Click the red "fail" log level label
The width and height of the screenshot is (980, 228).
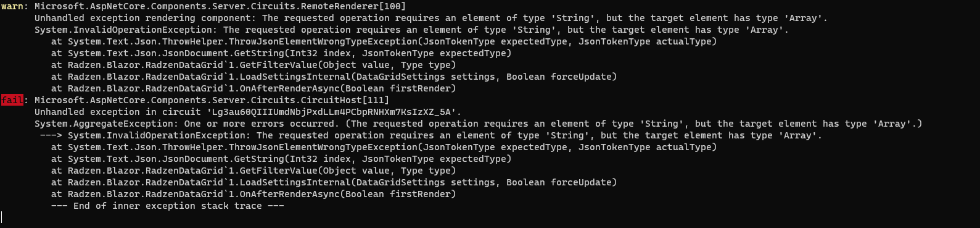[12, 100]
